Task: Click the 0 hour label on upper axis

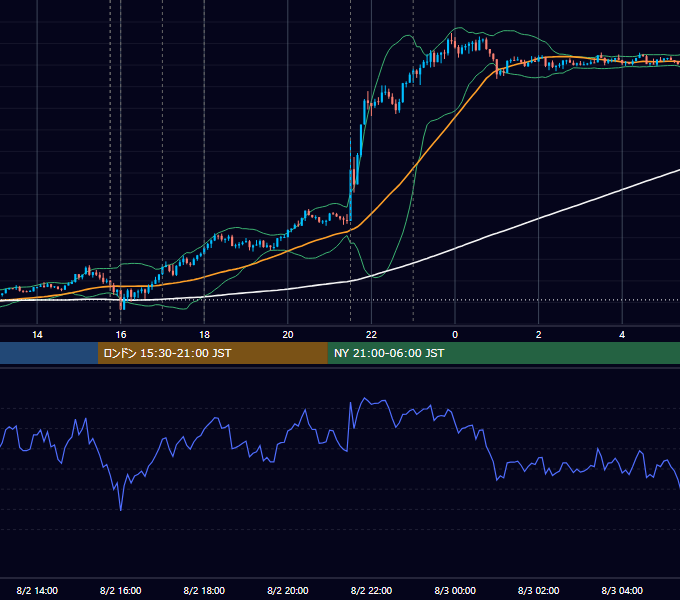Action: [x=455, y=335]
